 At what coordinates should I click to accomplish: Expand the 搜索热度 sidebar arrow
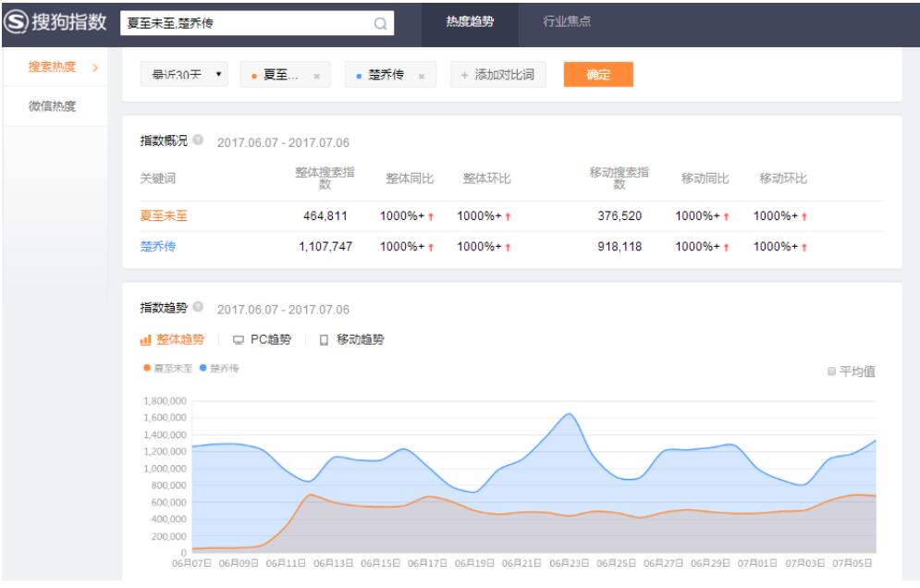tap(94, 67)
